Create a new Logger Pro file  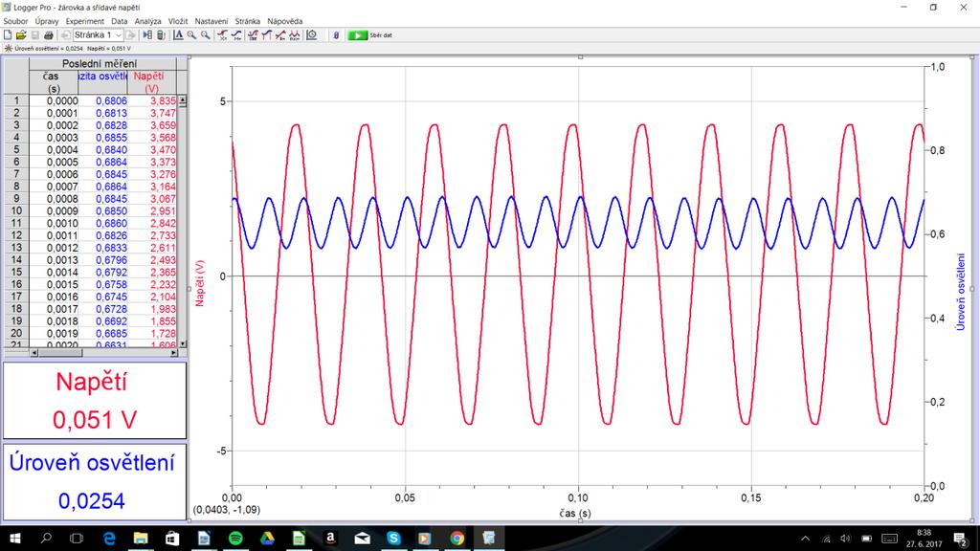(8, 35)
